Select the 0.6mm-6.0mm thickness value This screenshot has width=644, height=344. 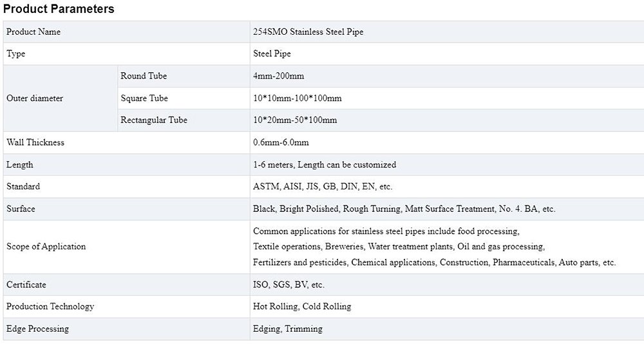pyautogui.click(x=281, y=142)
